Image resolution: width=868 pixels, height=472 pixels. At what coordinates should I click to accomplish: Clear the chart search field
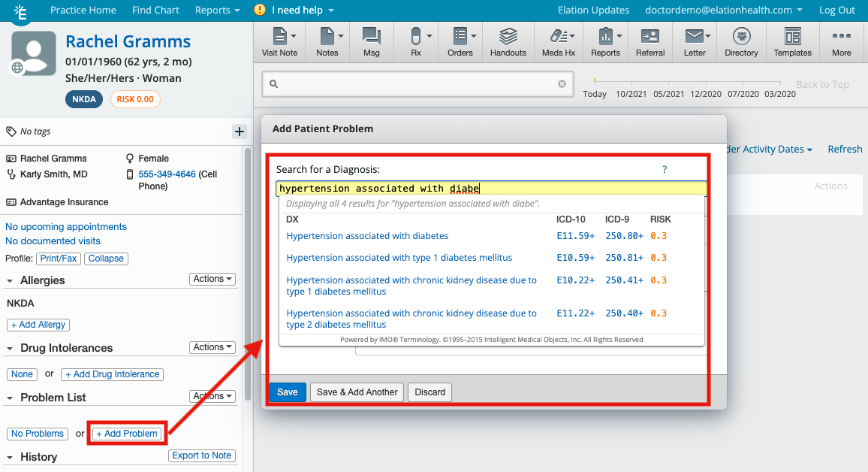562,84
